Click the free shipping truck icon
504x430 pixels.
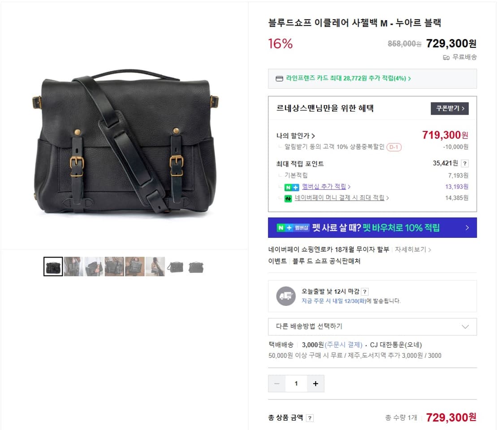click(446, 57)
